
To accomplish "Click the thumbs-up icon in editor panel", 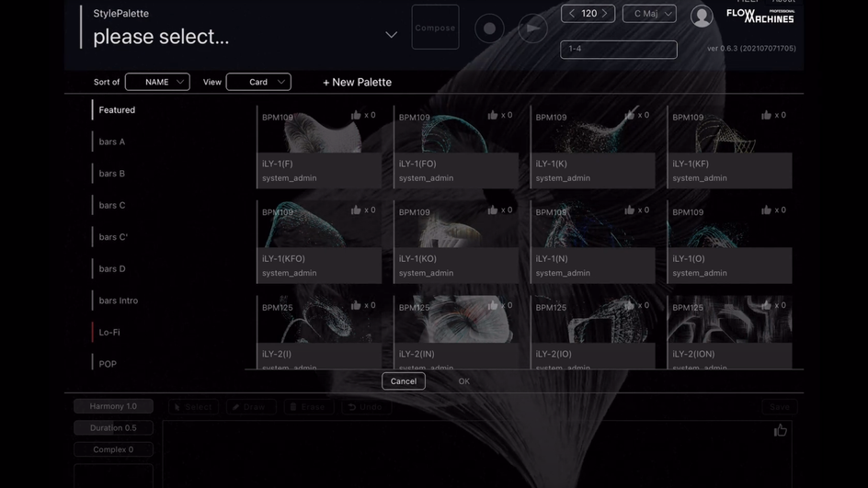I will (x=780, y=430).
